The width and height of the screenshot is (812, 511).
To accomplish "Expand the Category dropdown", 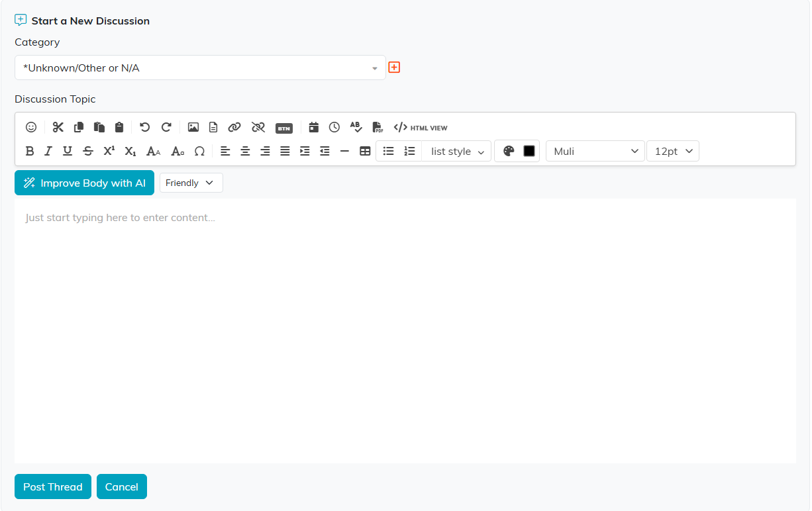I will tap(200, 68).
